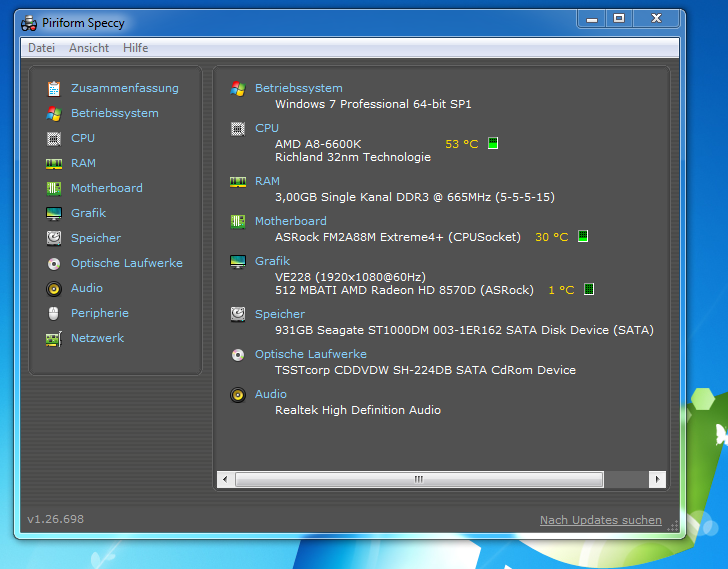Click the horizontal scrollbar left arrow
The width and height of the screenshot is (728, 569).
click(x=225, y=479)
